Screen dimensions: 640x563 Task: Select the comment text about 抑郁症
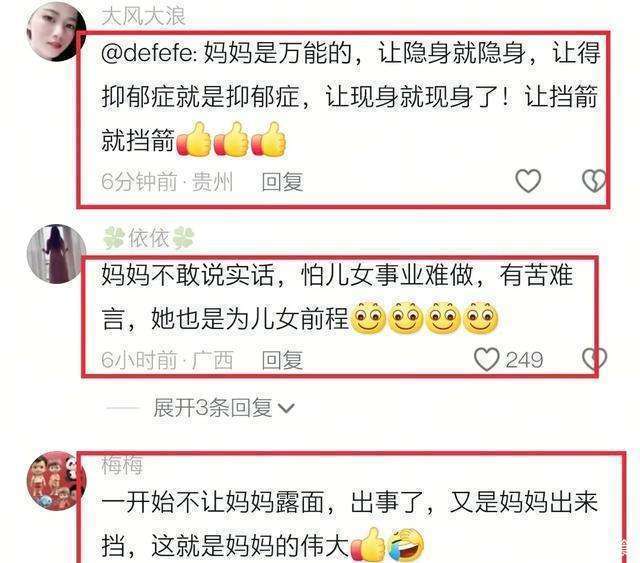pyautogui.click(x=350, y=97)
